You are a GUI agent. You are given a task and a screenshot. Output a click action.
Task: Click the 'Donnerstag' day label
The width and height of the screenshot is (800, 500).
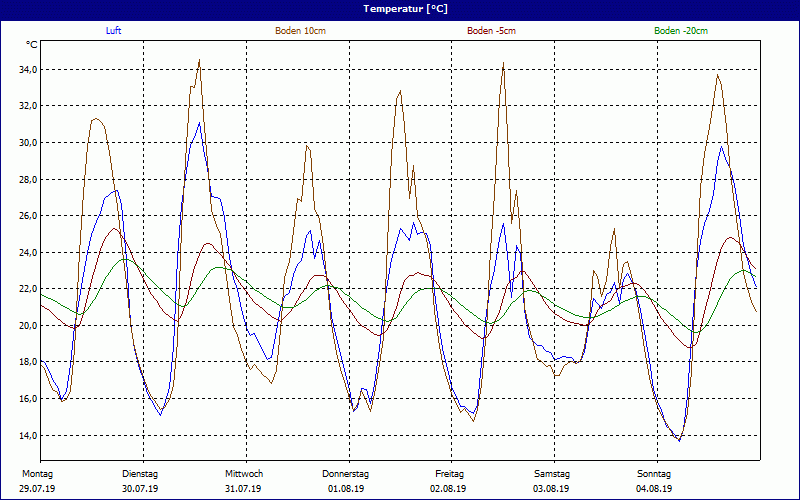point(345,474)
